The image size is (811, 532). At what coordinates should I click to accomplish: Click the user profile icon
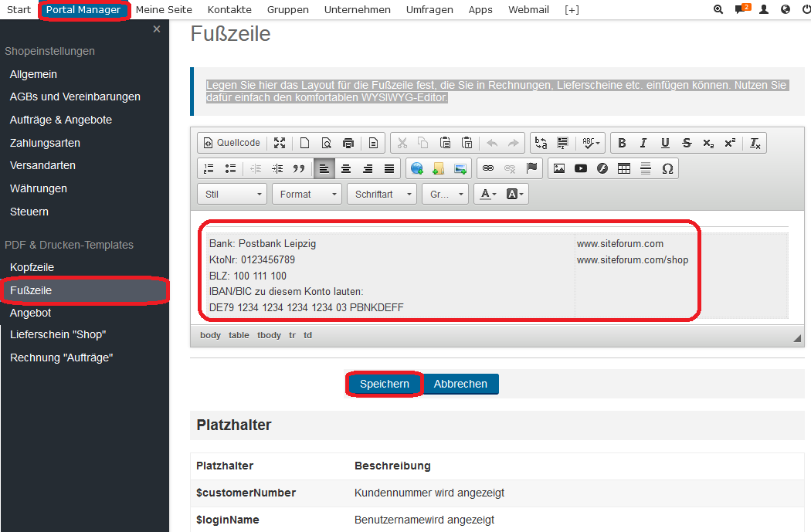(763, 9)
